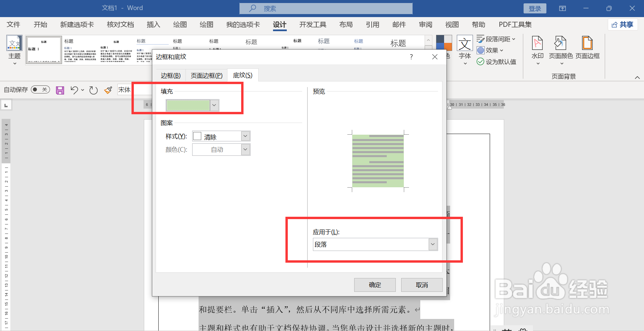This screenshot has width=644, height=331.
Task: Open the 新建选项卡 ribbon tab
Action: 77,24
